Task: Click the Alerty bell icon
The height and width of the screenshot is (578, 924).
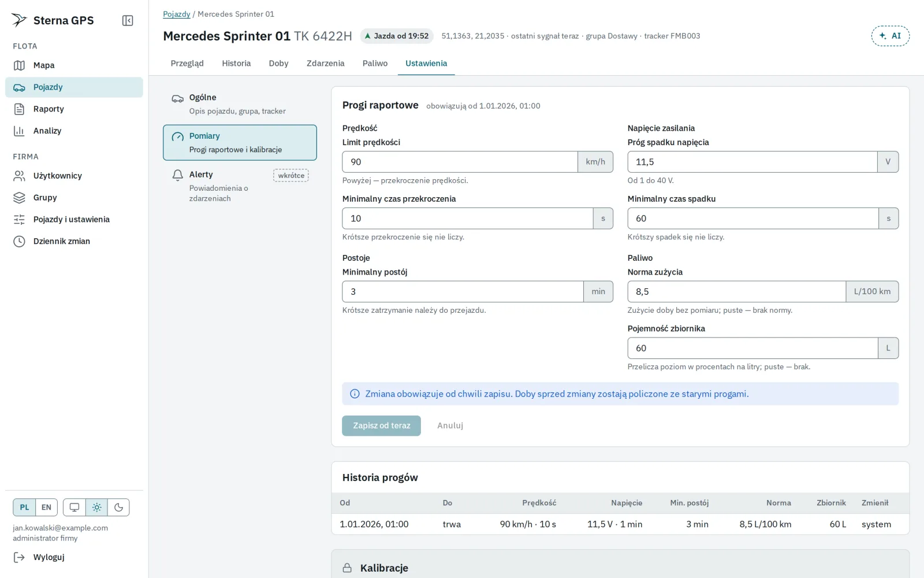Action: pos(177,175)
